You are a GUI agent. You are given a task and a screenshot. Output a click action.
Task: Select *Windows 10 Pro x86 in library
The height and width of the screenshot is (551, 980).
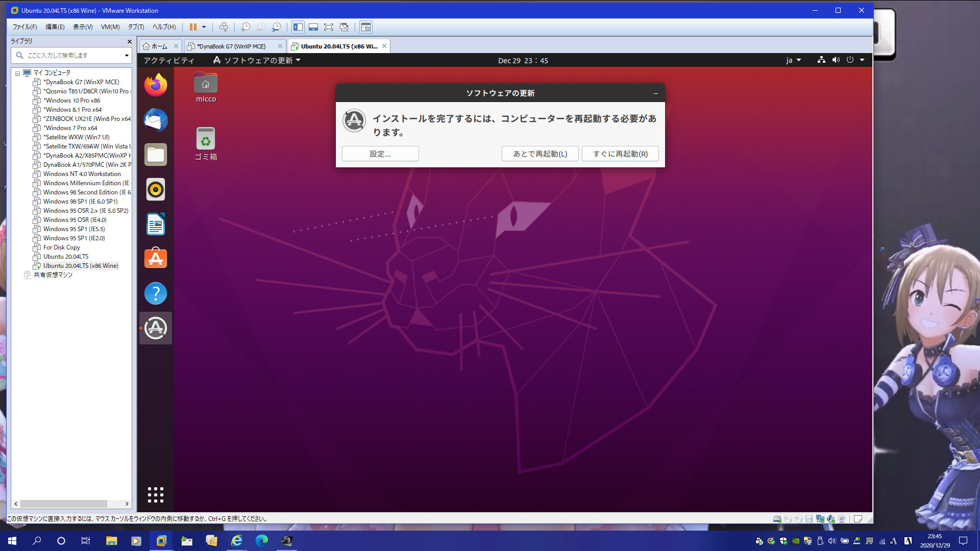pos(71,101)
